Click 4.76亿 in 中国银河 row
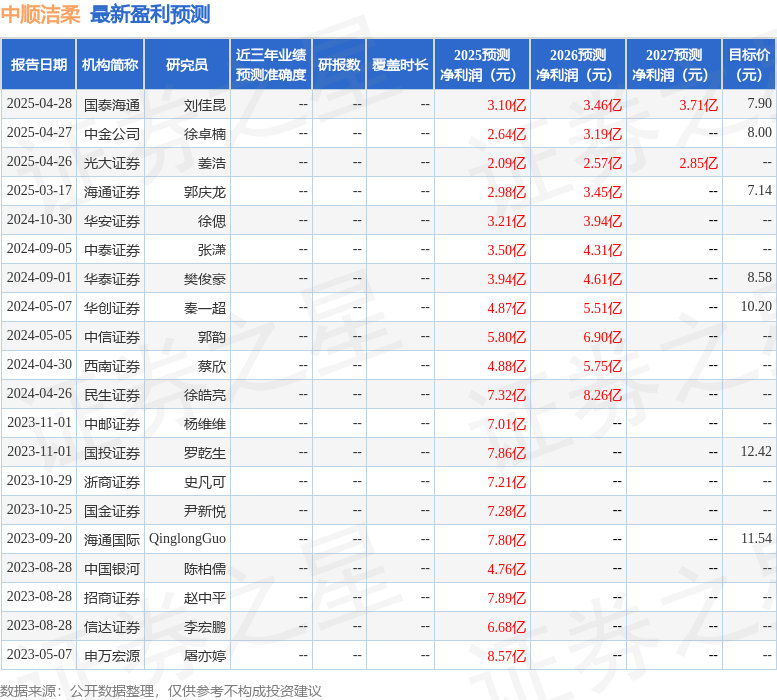The width and height of the screenshot is (777, 700). coord(506,569)
